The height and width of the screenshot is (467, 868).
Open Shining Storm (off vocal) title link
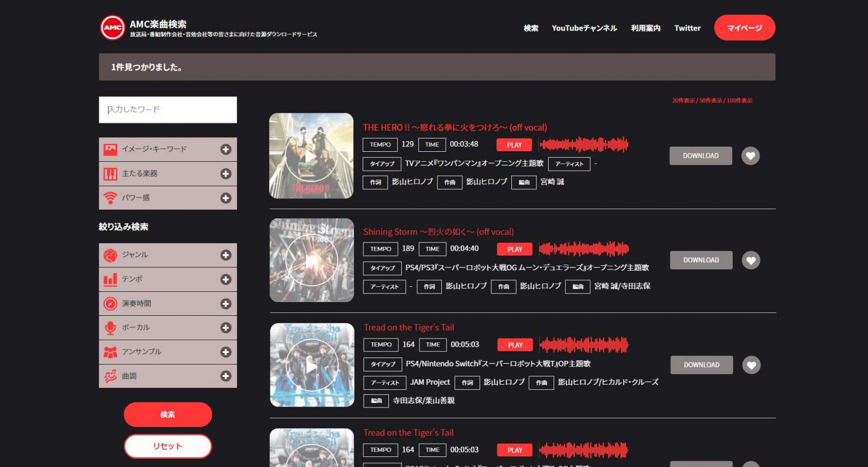tap(438, 232)
